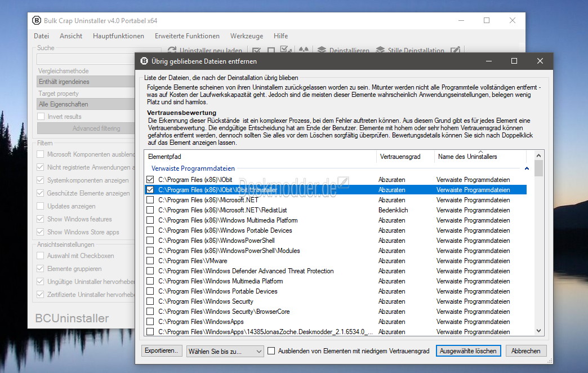Toggle Ausblenden von Elementen mit niedrigem Vertrauensgrad
The image size is (588, 373).
coord(271,351)
